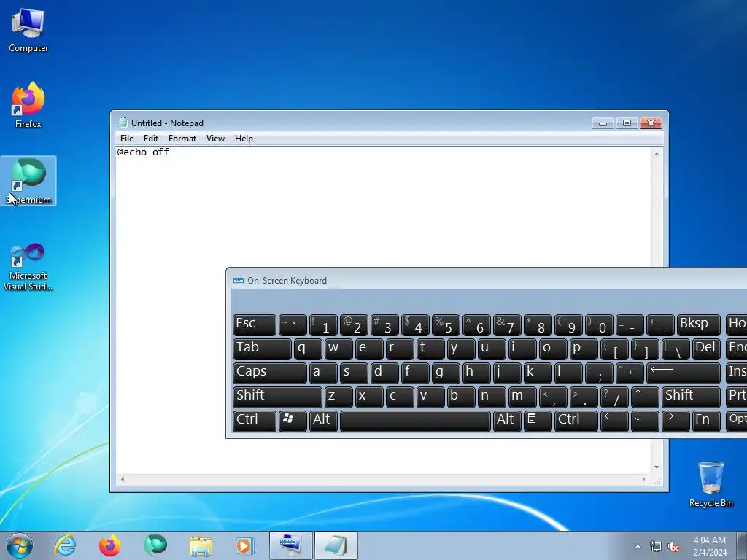Launch Supermium from the taskbar
Screen dimensions: 747x560
tap(155, 545)
